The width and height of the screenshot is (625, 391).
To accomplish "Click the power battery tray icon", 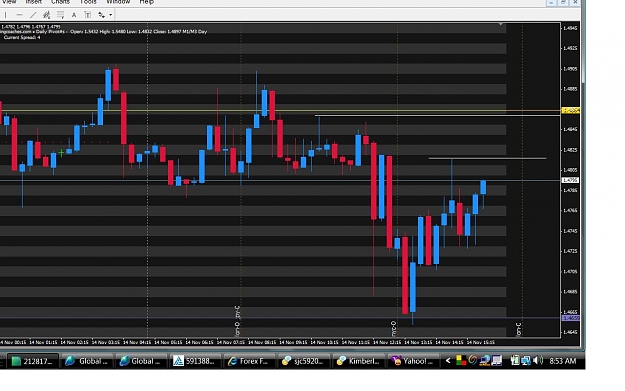I will tap(515, 361).
